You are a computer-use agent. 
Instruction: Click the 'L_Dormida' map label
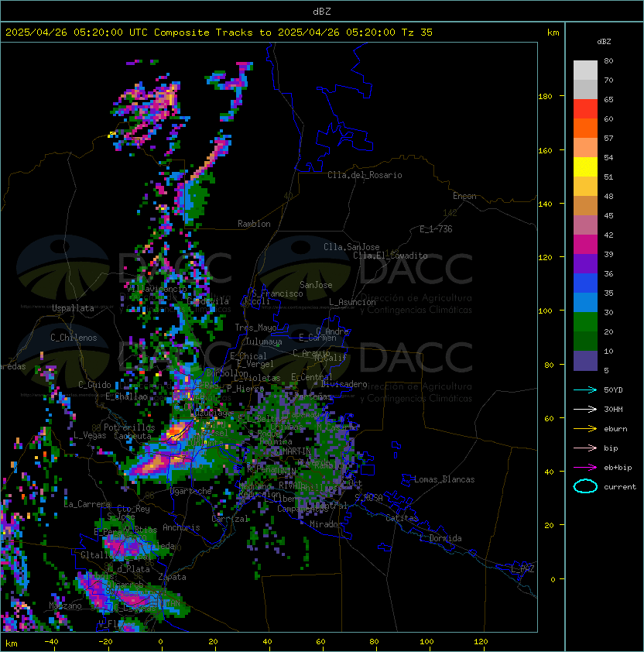(x=440, y=538)
